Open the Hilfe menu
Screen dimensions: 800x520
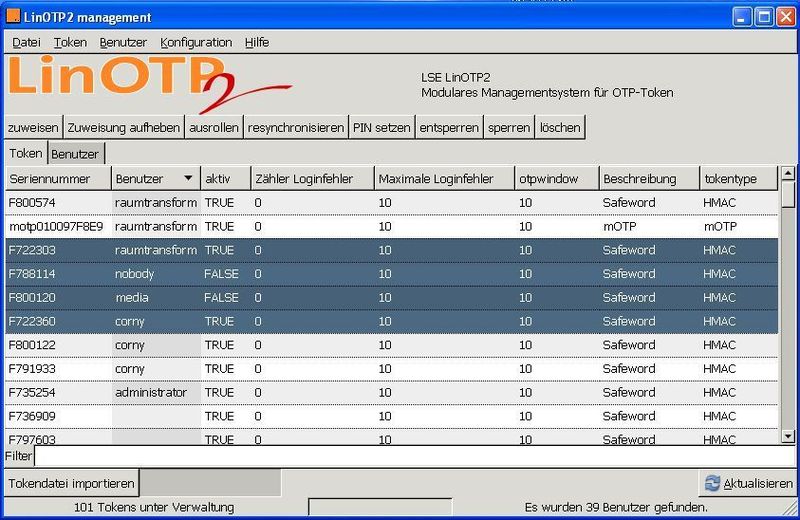coord(257,42)
